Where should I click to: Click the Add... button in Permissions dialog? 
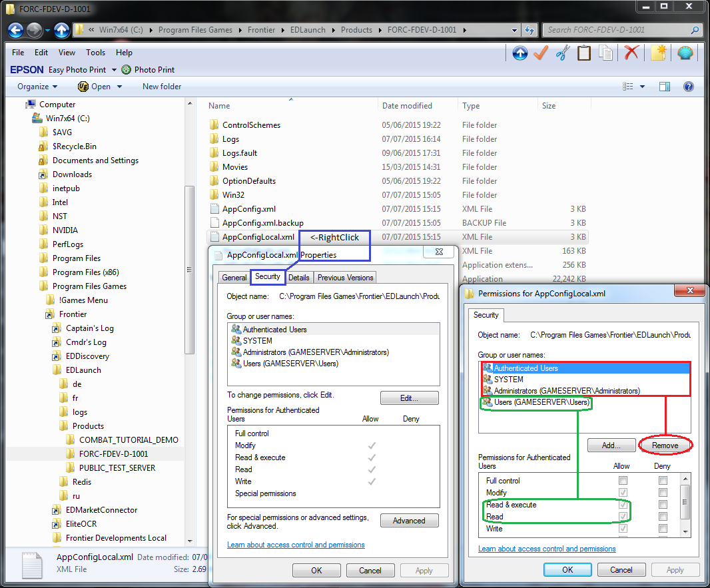(611, 445)
